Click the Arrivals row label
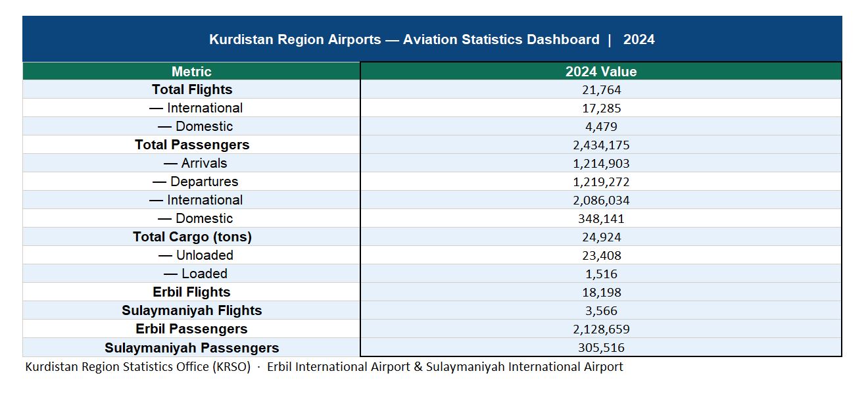This screenshot has height=413, width=868. pos(195,163)
